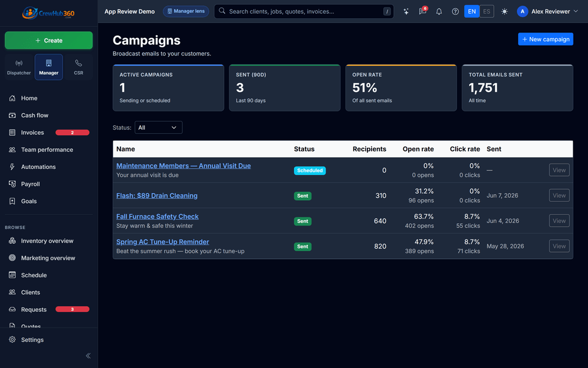This screenshot has width=588, height=368.
Task: Click View for Maintenance Members campaign
Action: tap(559, 170)
